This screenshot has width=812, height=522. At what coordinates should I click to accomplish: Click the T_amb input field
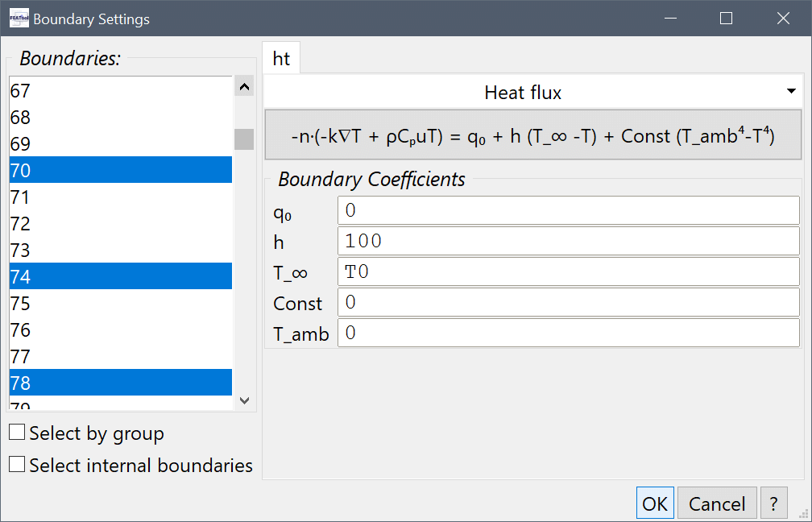point(568,333)
